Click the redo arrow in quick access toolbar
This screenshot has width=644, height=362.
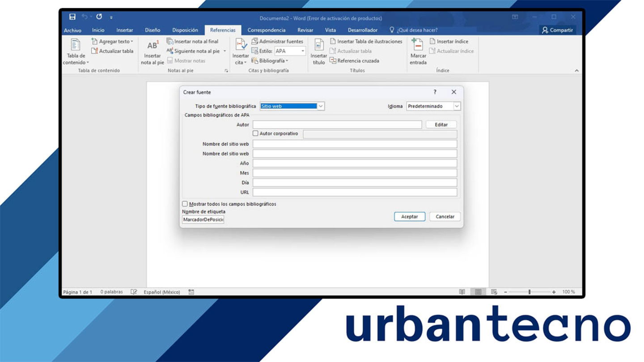click(x=99, y=17)
